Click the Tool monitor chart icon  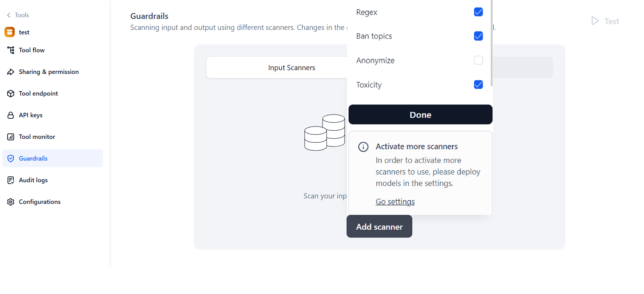[x=11, y=137]
